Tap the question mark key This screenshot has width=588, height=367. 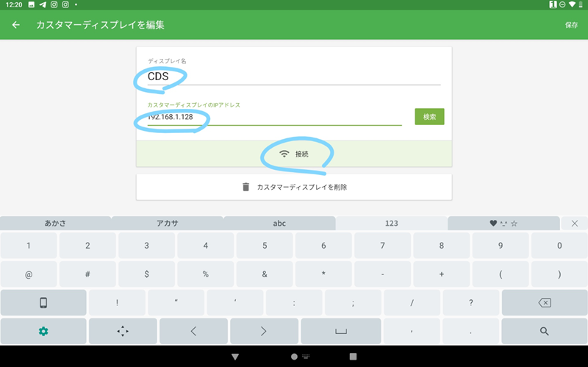click(x=470, y=302)
